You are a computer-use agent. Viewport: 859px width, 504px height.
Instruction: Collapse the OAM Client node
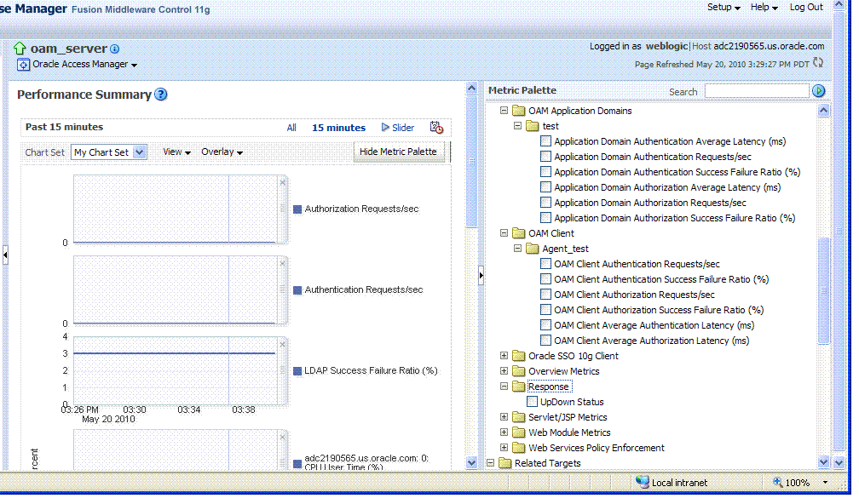tap(504, 233)
